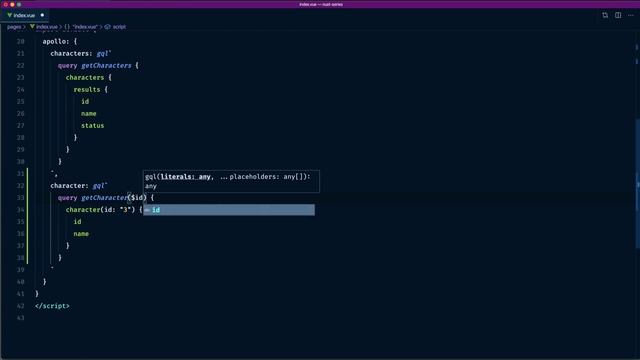This screenshot has height=360, width=640.
Task: Split the editor to the right
Action: click(618, 15)
